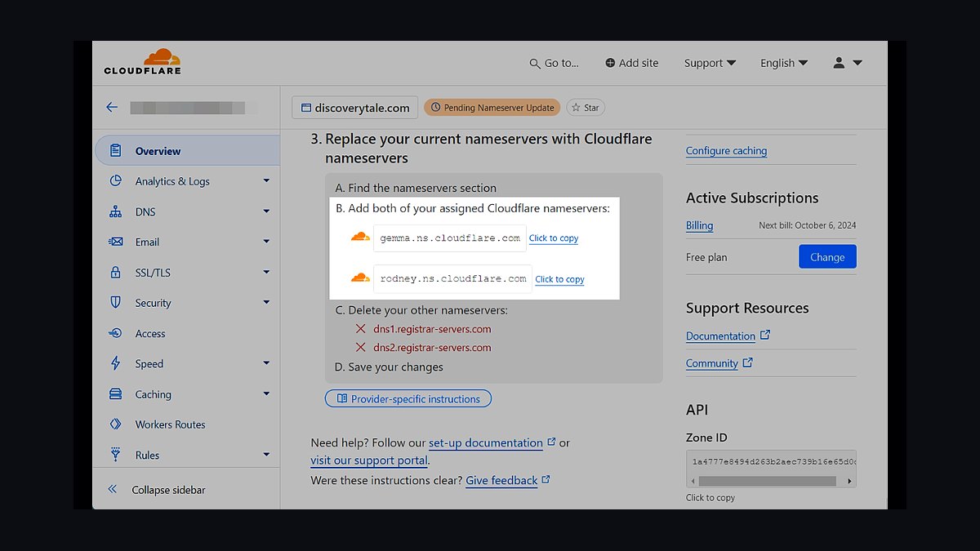Viewport: 980px width, 551px height.
Task: Click to copy the Zone ID
Action: (x=710, y=498)
